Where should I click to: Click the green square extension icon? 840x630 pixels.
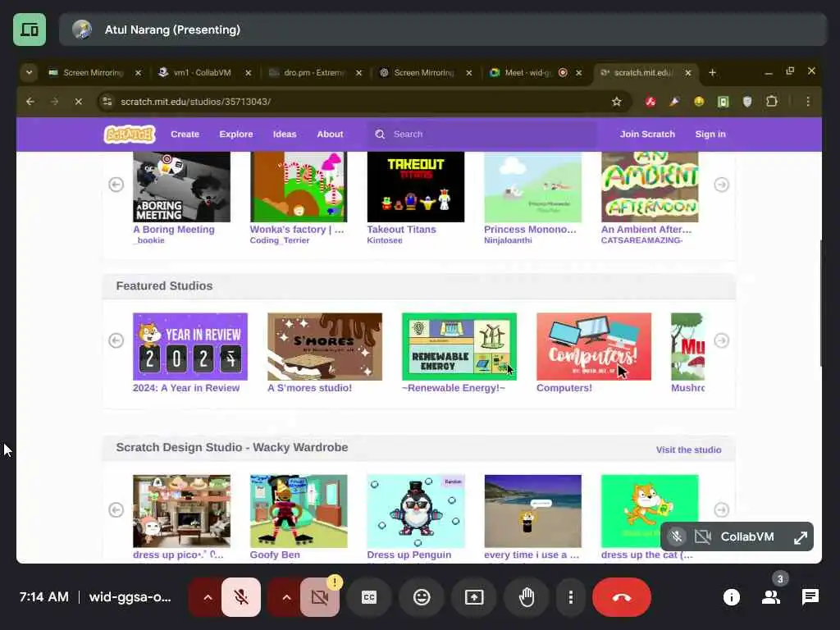click(724, 101)
